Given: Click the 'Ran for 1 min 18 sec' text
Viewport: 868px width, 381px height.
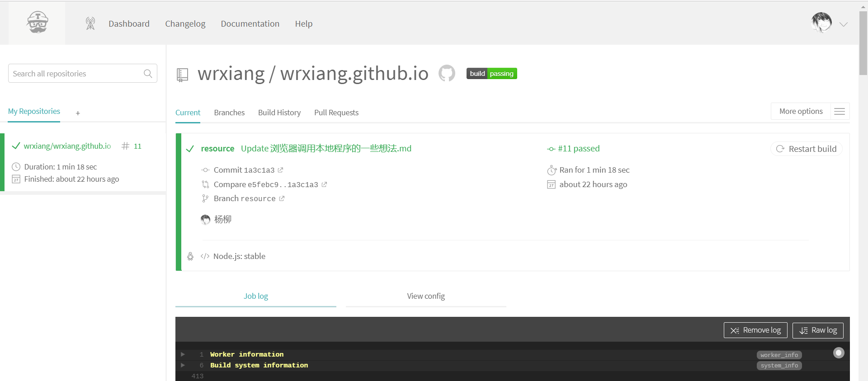Looking at the screenshot, I should coord(594,170).
